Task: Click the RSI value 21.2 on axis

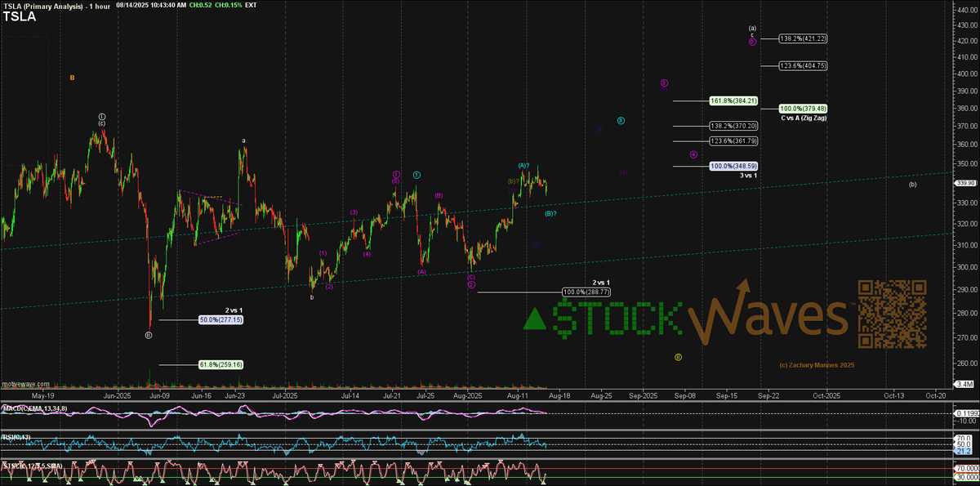Action: (x=963, y=450)
